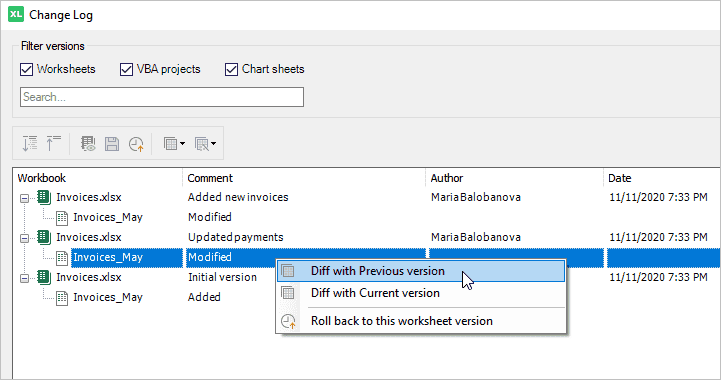
Task: Click the expand all versions toolbar icon
Action: click(30, 144)
